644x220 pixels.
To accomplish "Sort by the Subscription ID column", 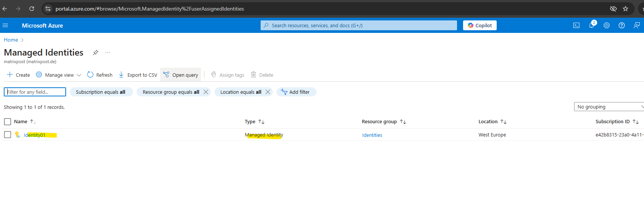I will click(x=617, y=121).
